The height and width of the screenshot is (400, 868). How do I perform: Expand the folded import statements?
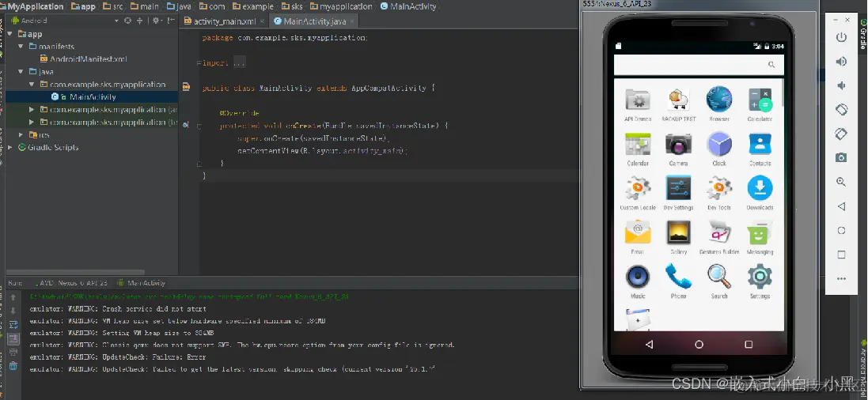coord(239,63)
